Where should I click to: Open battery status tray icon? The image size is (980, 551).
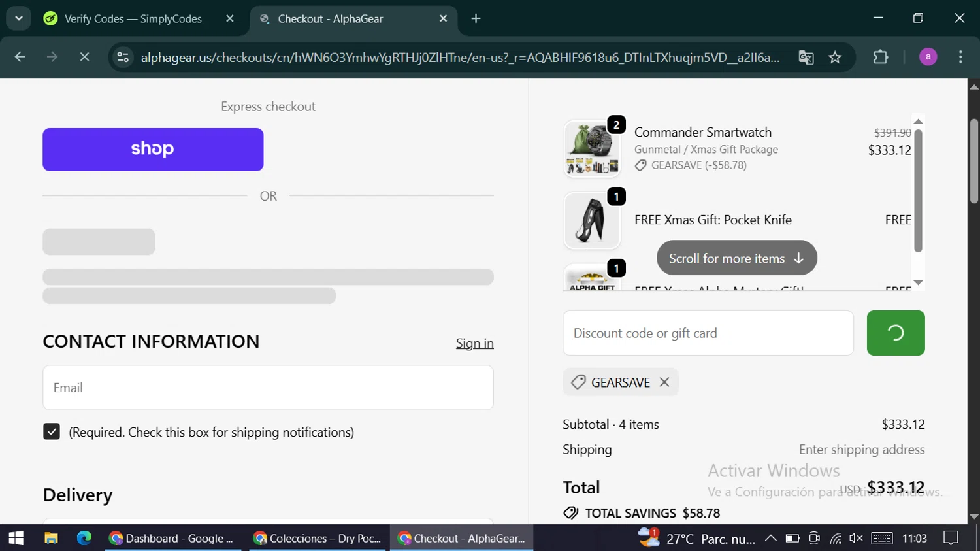click(x=792, y=538)
